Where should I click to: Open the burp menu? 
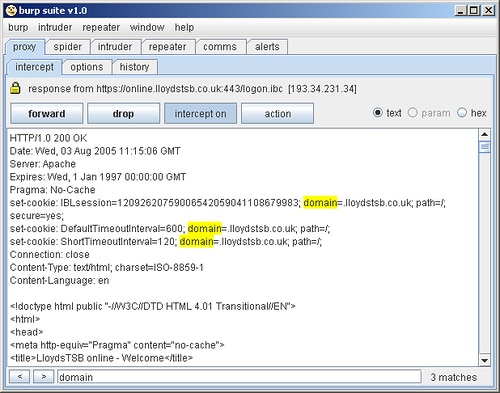tap(18, 27)
